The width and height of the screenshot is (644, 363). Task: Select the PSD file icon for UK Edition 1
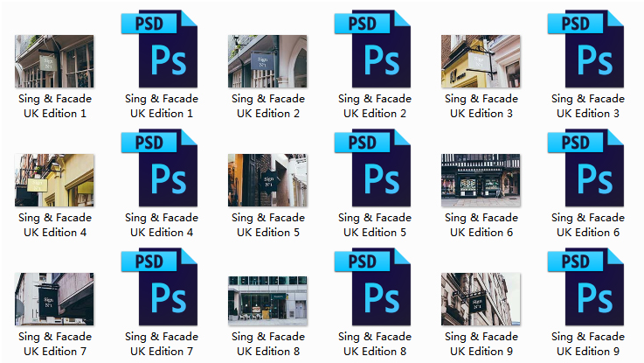click(x=161, y=49)
